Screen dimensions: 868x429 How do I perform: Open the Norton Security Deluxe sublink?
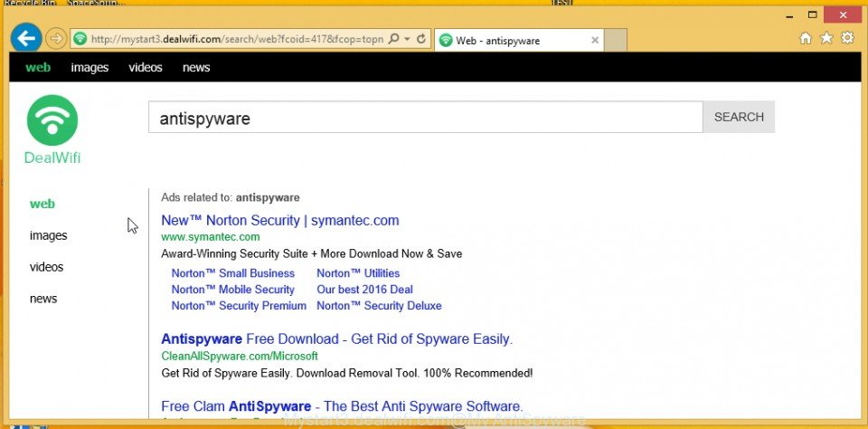pyautogui.click(x=379, y=305)
